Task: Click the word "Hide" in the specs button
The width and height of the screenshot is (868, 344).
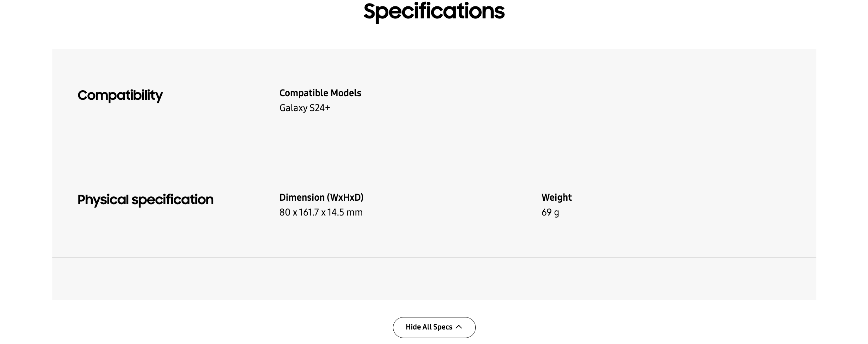Action: click(413, 327)
